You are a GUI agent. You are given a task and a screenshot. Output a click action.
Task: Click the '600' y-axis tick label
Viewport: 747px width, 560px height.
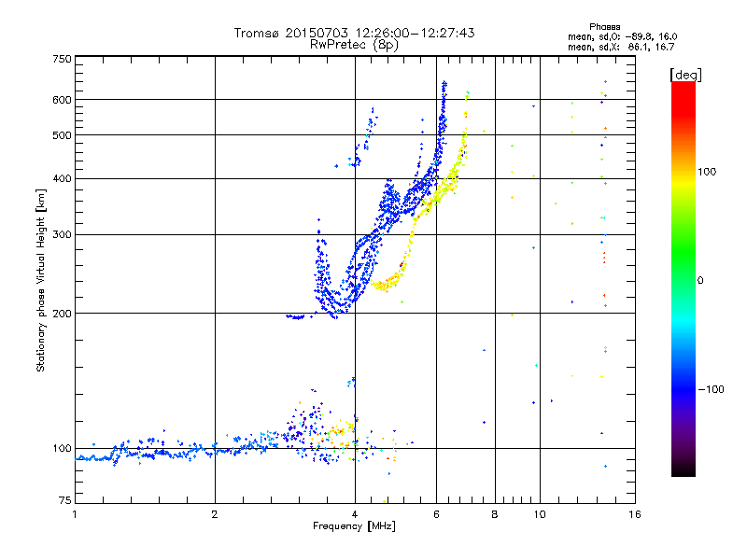(x=63, y=100)
